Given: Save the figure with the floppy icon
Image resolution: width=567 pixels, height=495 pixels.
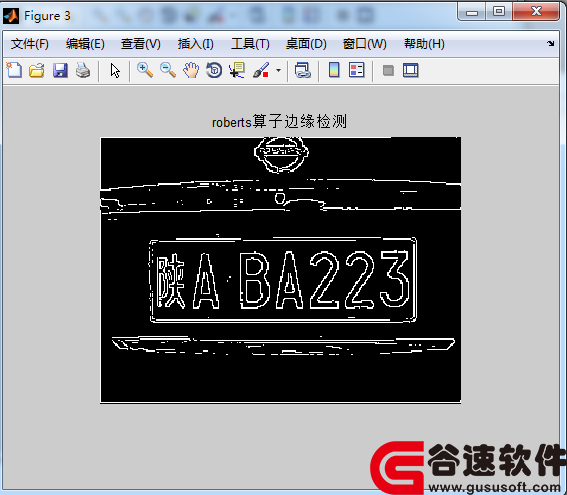Looking at the screenshot, I should pyautogui.click(x=60, y=70).
